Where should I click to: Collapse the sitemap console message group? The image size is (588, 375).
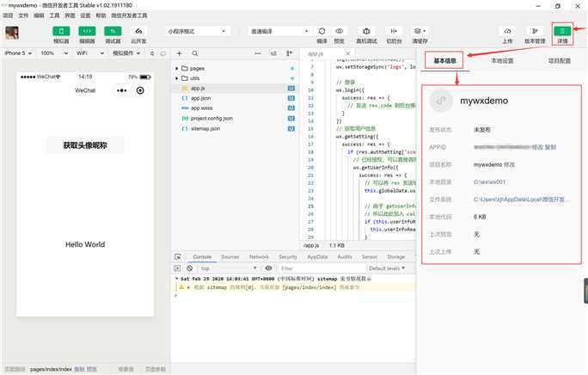(176, 279)
